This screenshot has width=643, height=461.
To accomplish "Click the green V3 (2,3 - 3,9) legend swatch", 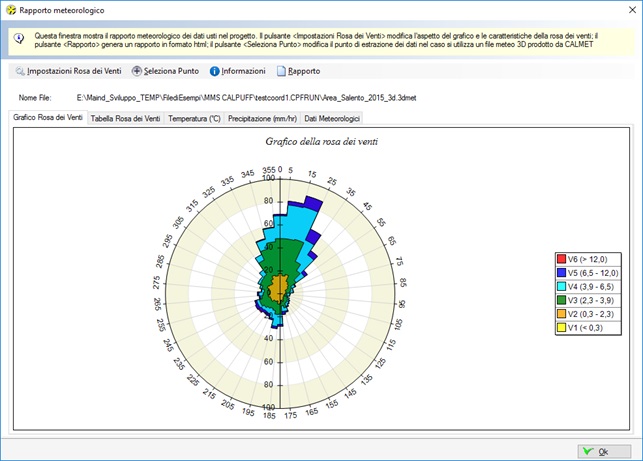I will (x=561, y=300).
